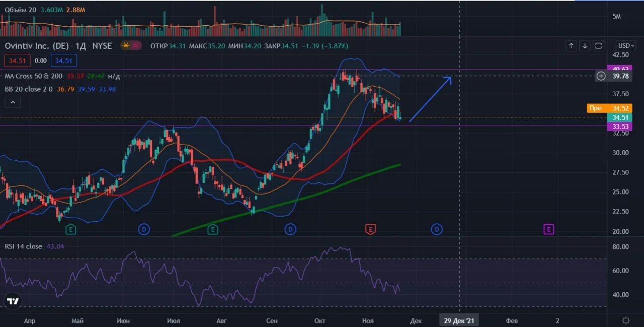
Task: Click the NYSE exchange label
Action: [x=102, y=46]
